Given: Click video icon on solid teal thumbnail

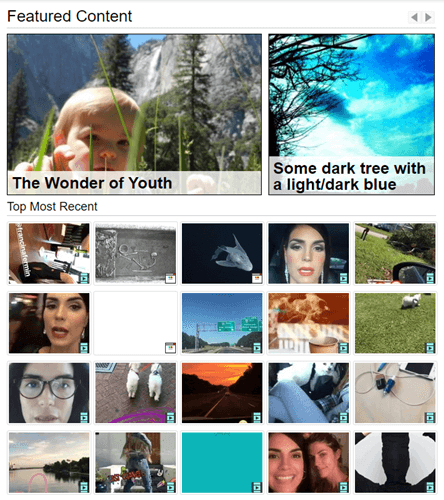Looking at the screenshot, I should click(x=257, y=487).
